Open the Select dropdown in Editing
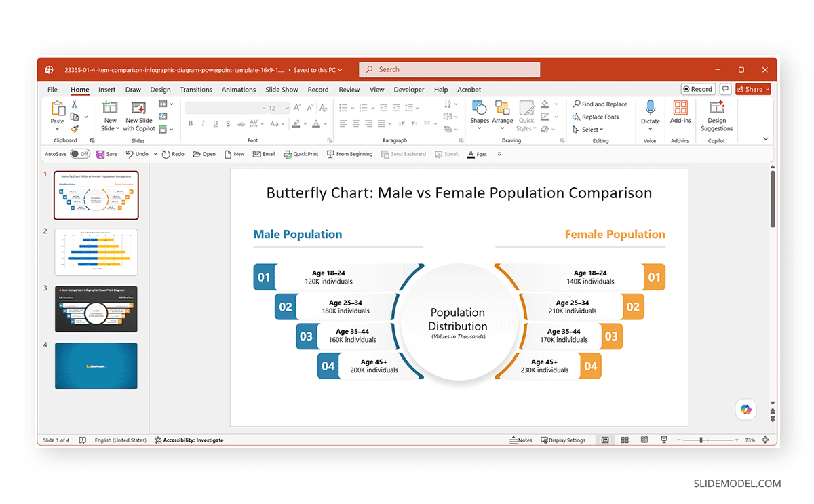Image resolution: width=814 pixels, height=504 pixels. [587, 130]
